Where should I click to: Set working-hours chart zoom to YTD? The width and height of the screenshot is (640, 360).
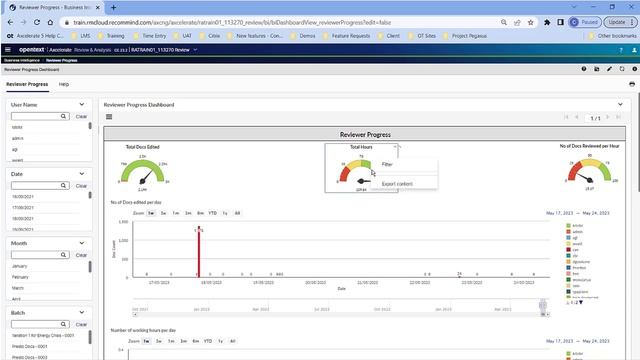coord(208,341)
